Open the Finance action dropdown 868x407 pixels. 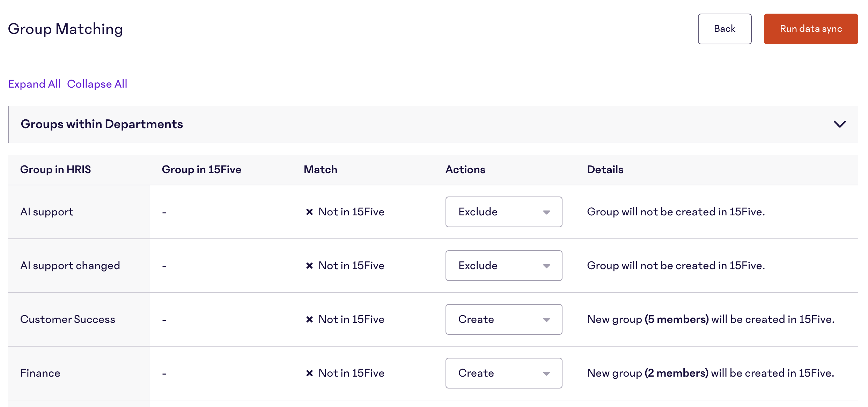(503, 373)
